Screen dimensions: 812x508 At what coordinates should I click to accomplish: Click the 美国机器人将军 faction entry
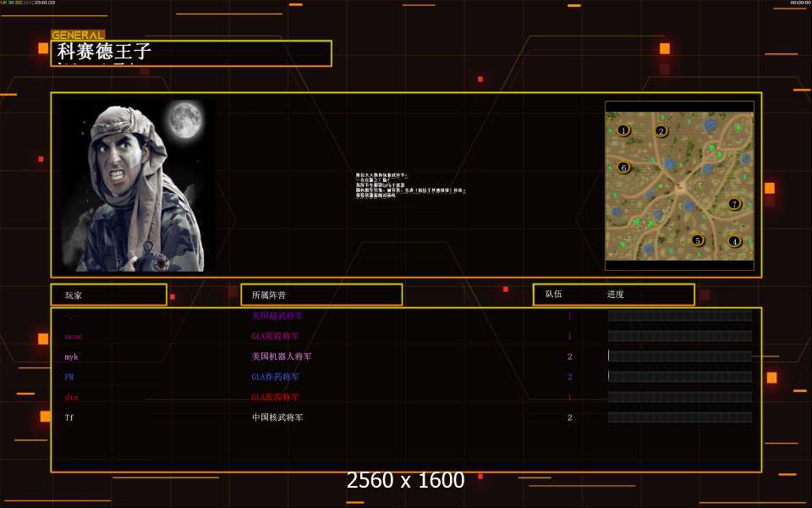point(282,356)
